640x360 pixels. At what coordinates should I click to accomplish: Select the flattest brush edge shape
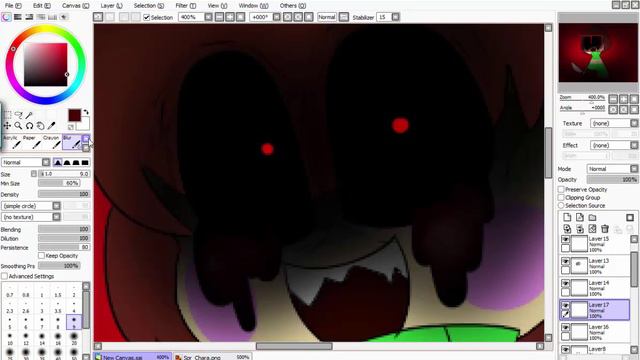click(84, 162)
